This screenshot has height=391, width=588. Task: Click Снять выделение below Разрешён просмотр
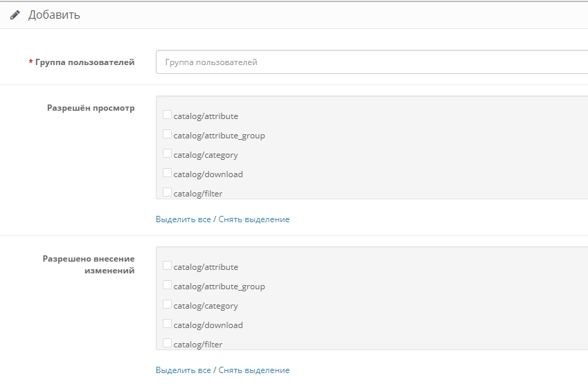(x=253, y=219)
